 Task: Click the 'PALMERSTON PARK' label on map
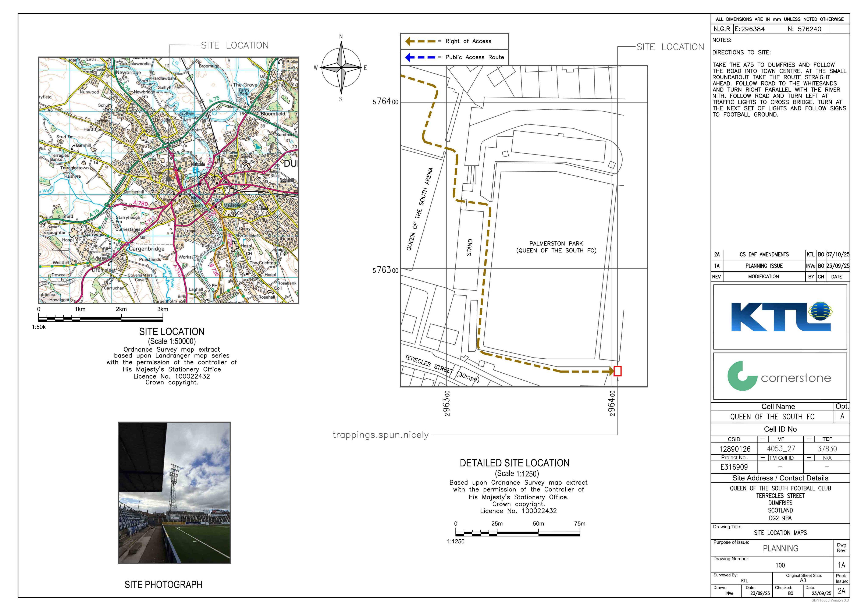556,244
